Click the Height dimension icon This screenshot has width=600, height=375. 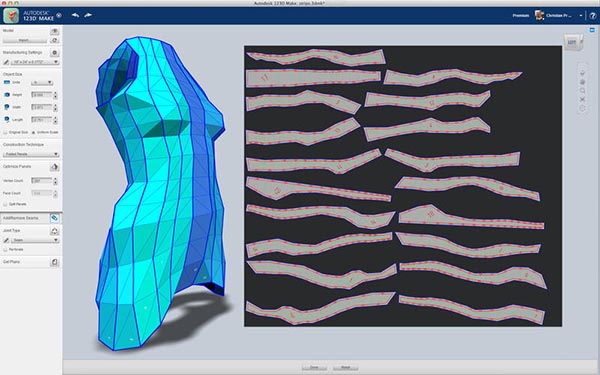click(7, 95)
